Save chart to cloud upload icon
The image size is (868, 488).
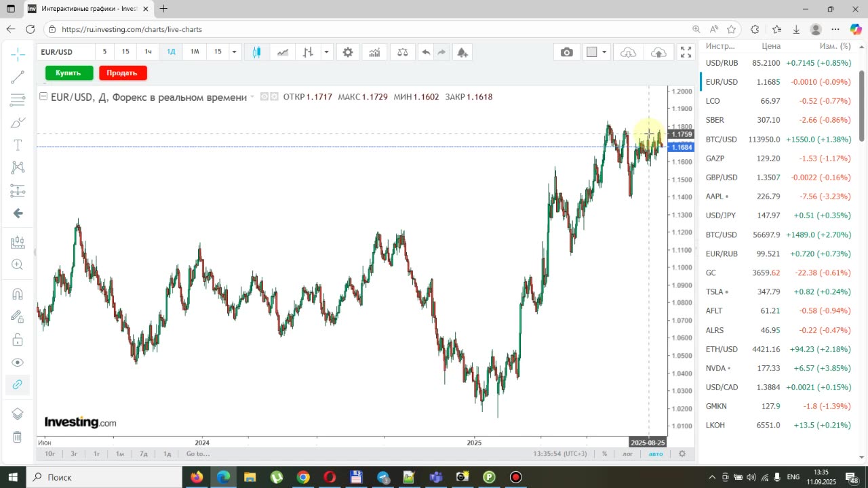pyautogui.click(x=658, y=52)
